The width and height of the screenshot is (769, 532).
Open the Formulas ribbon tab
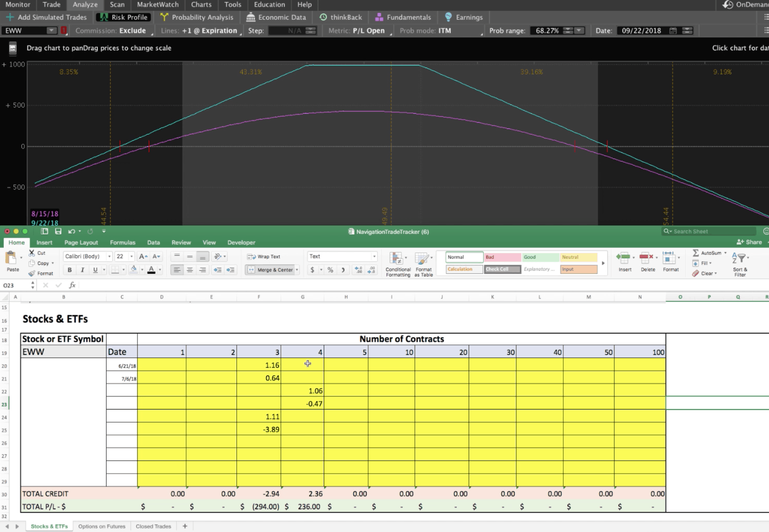tap(123, 243)
